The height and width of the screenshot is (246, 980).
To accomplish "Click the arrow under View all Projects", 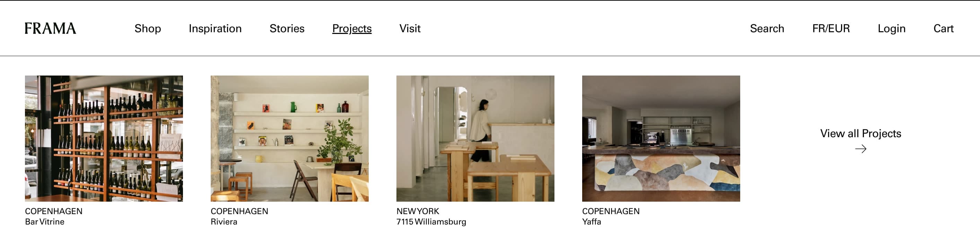I will pos(860,149).
